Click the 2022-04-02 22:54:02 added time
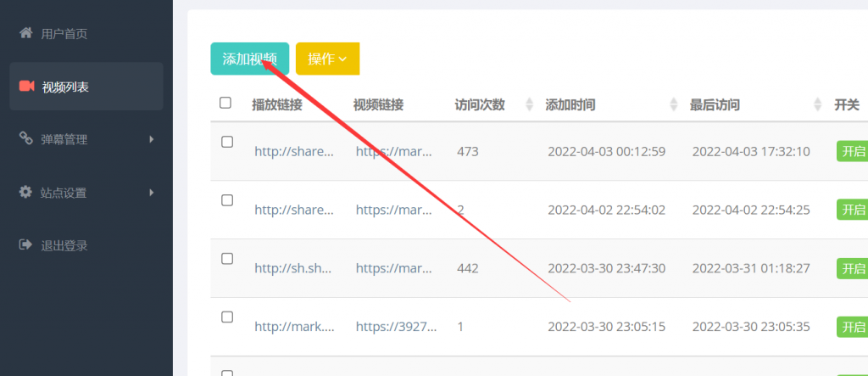Viewport: 868px width, 376px height. (x=607, y=210)
